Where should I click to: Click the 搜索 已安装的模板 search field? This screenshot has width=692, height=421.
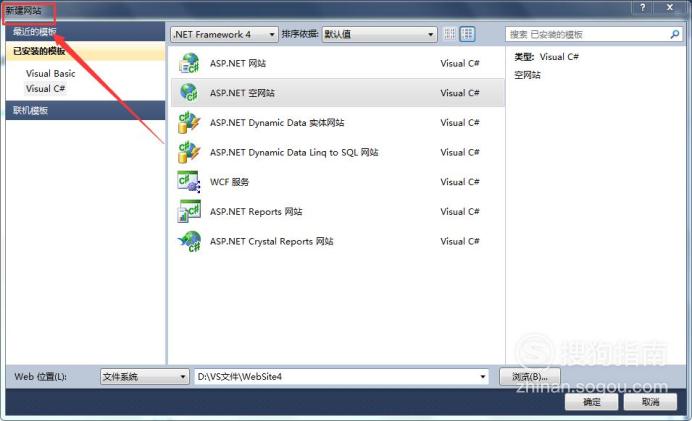(594, 34)
